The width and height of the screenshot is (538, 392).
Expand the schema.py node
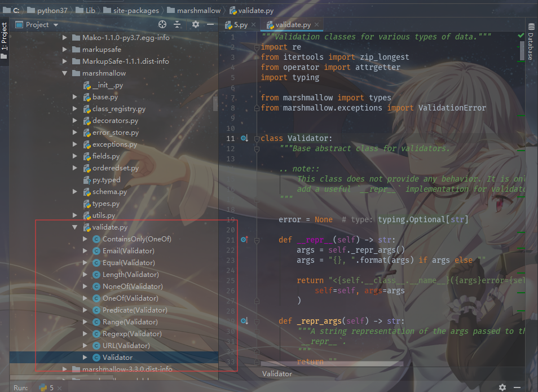coord(75,192)
